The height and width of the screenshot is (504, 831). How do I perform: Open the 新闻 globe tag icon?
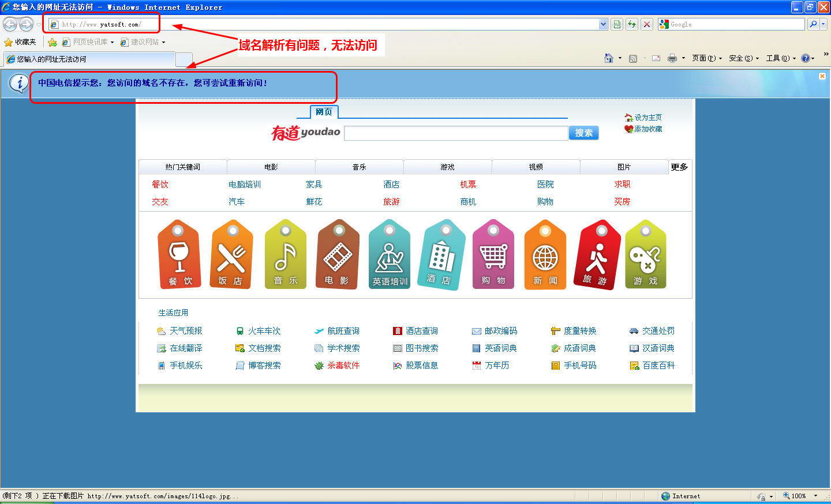coord(545,254)
